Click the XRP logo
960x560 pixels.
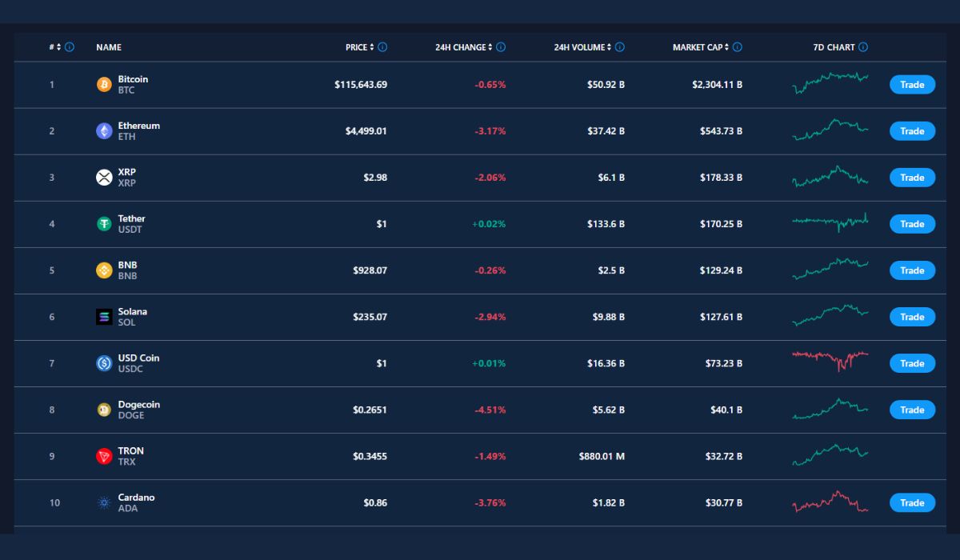click(x=103, y=177)
